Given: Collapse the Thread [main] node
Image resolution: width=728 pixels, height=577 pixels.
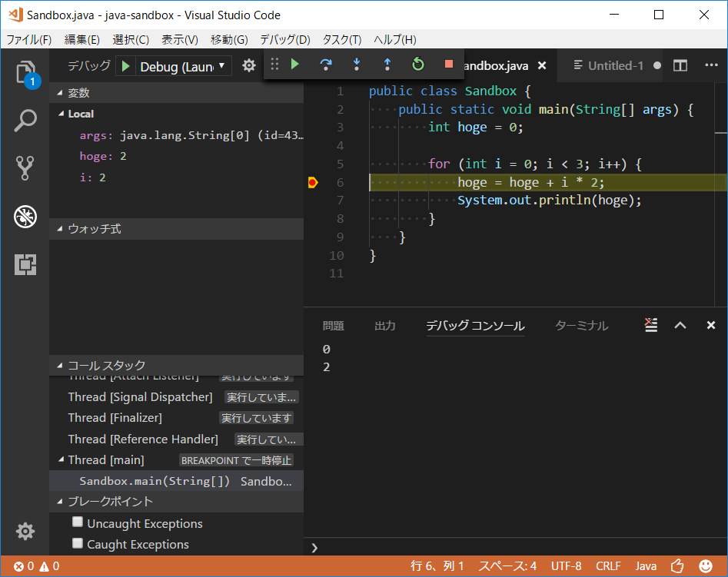Looking at the screenshot, I should (x=61, y=459).
